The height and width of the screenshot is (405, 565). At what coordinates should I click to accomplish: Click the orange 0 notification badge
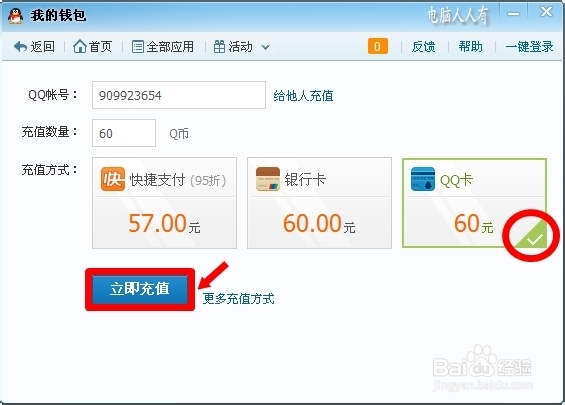click(x=378, y=46)
